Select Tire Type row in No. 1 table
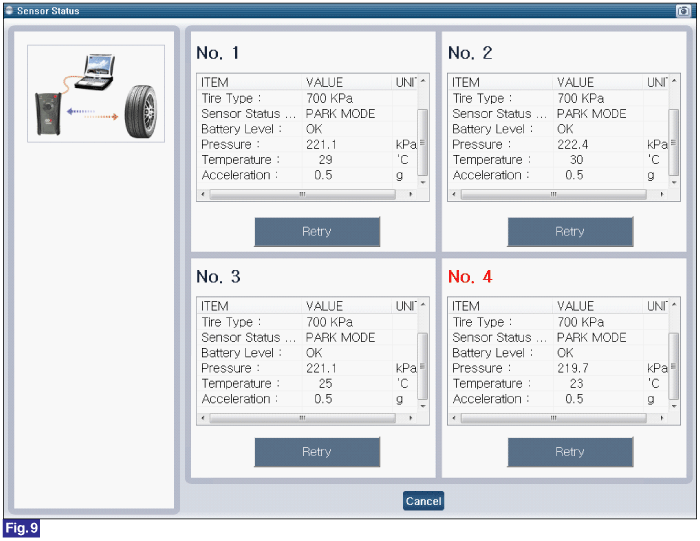Screen dimensions: 700x541 tap(307, 98)
